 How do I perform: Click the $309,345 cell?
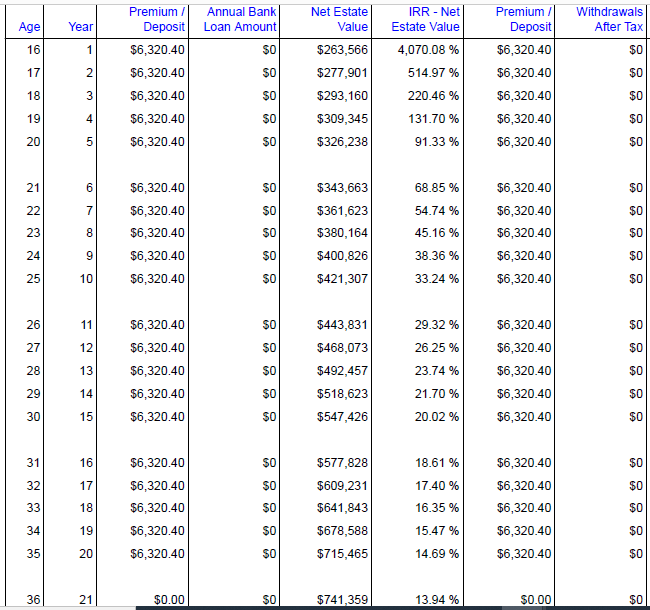[342, 119]
